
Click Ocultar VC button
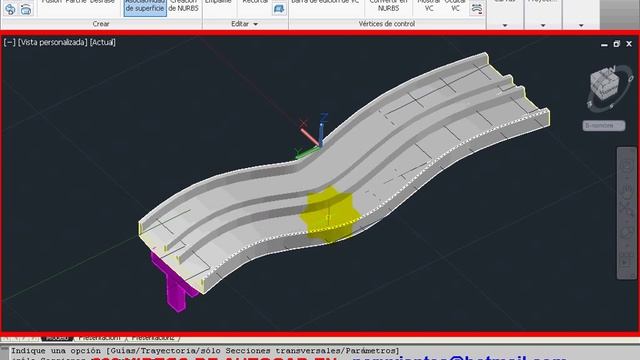pos(455,7)
